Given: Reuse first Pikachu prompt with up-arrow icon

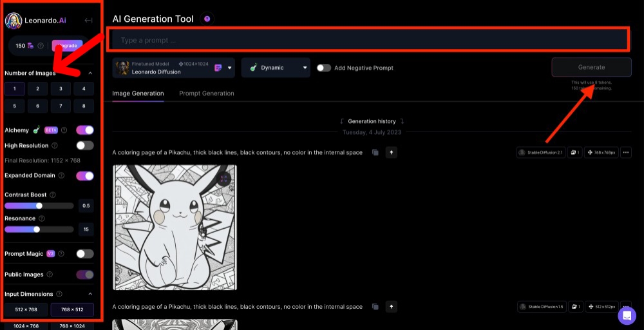Looking at the screenshot, I should point(392,153).
